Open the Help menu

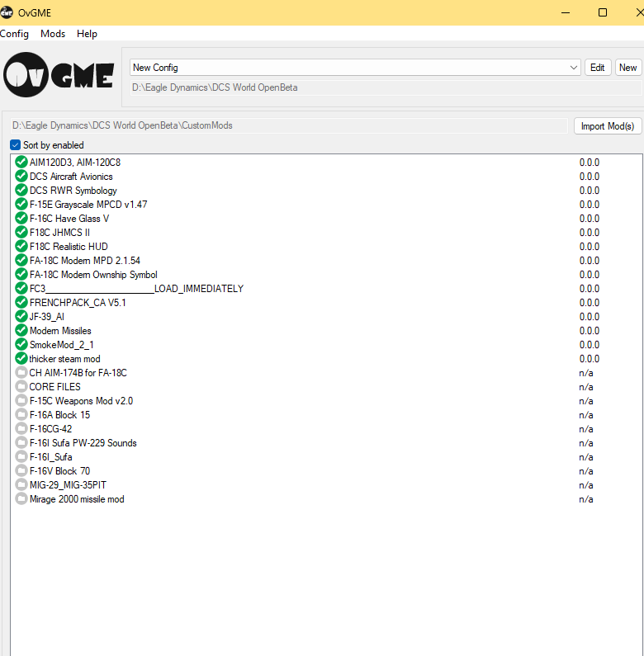click(x=87, y=34)
